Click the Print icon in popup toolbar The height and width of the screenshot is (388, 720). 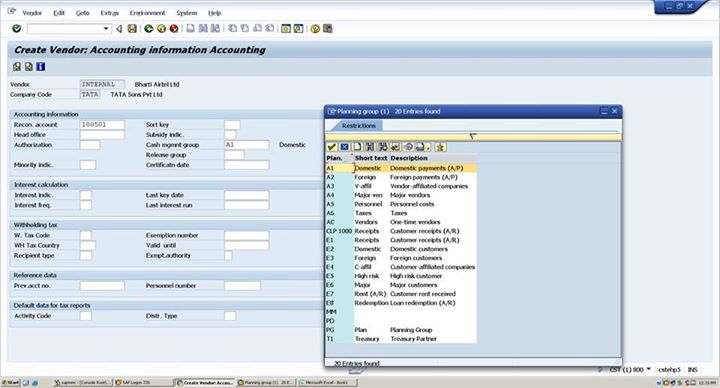point(420,147)
